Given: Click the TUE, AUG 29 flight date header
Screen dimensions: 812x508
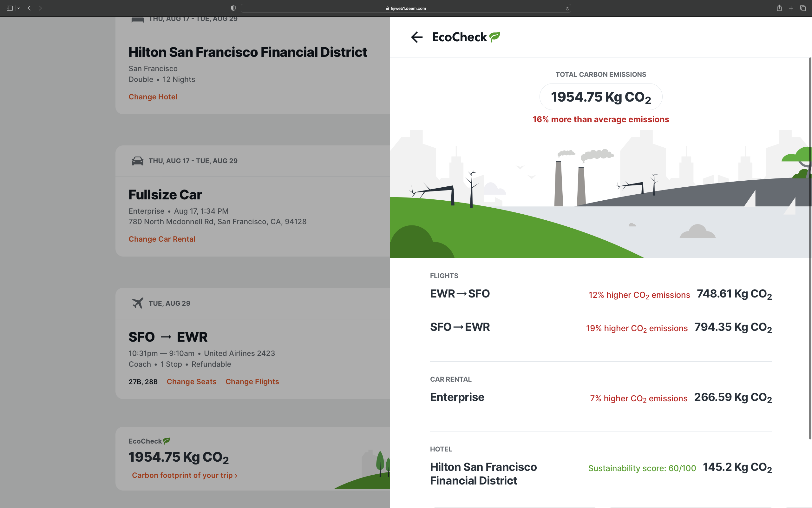Looking at the screenshot, I should coord(169,304).
